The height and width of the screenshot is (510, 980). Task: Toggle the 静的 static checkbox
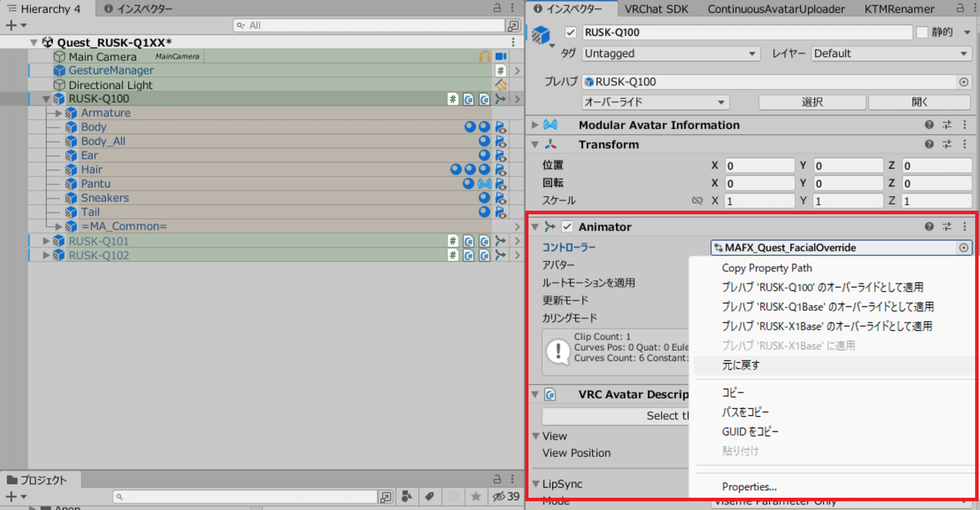tap(922, 33)
